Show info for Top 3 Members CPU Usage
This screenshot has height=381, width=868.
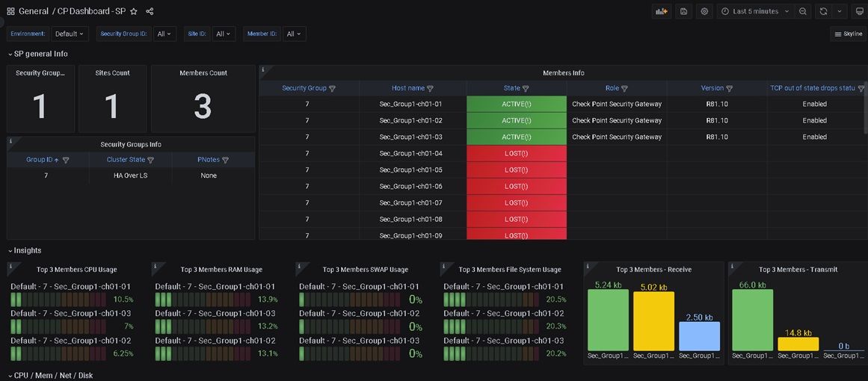pyautogui.click(x=10, y=266)
